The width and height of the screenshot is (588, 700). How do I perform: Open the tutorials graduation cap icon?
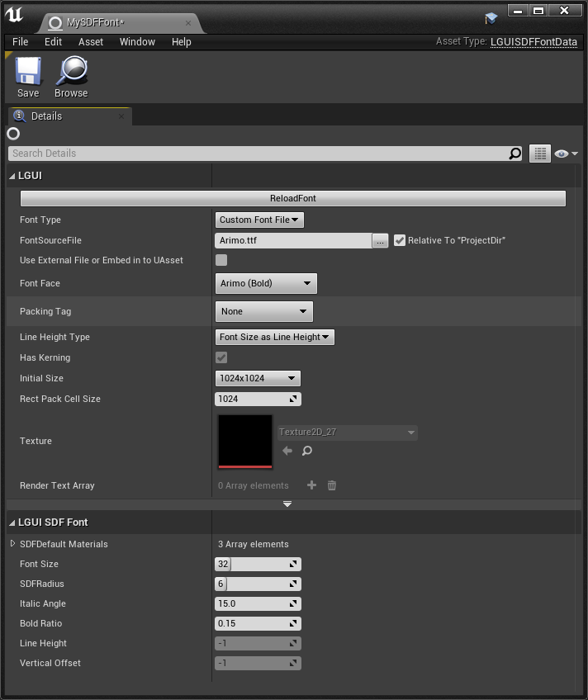click(491, 18)
